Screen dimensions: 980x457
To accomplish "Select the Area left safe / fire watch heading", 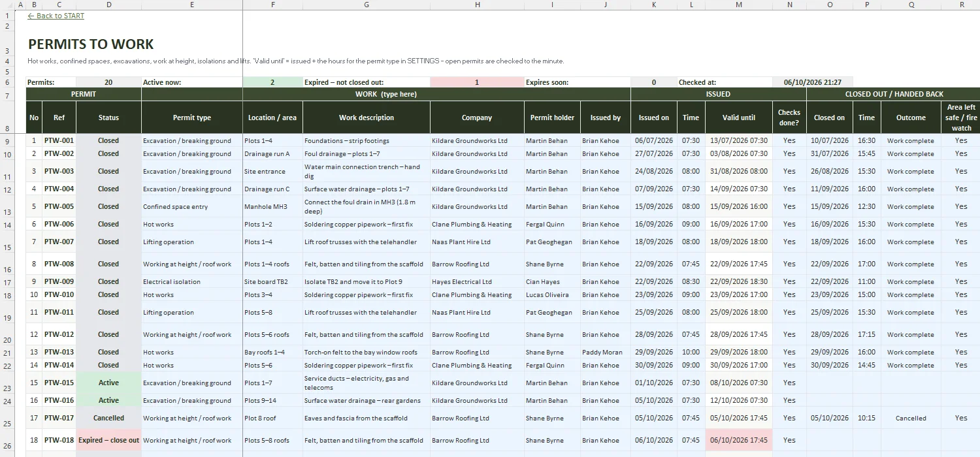I will 961,118.
